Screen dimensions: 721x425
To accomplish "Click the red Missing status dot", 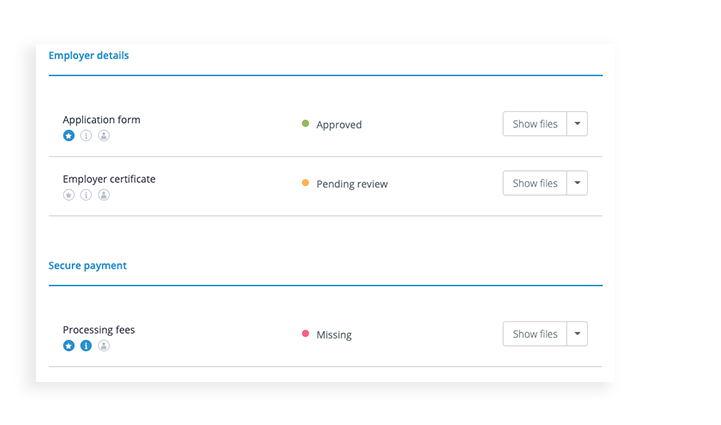I will (x=305, y=333).
